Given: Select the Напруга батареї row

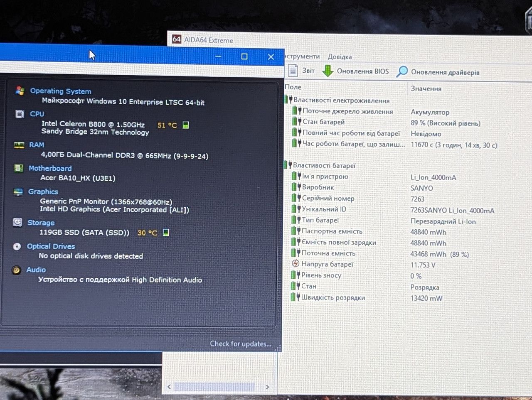Looking at the screenshot, I should 323,264.
